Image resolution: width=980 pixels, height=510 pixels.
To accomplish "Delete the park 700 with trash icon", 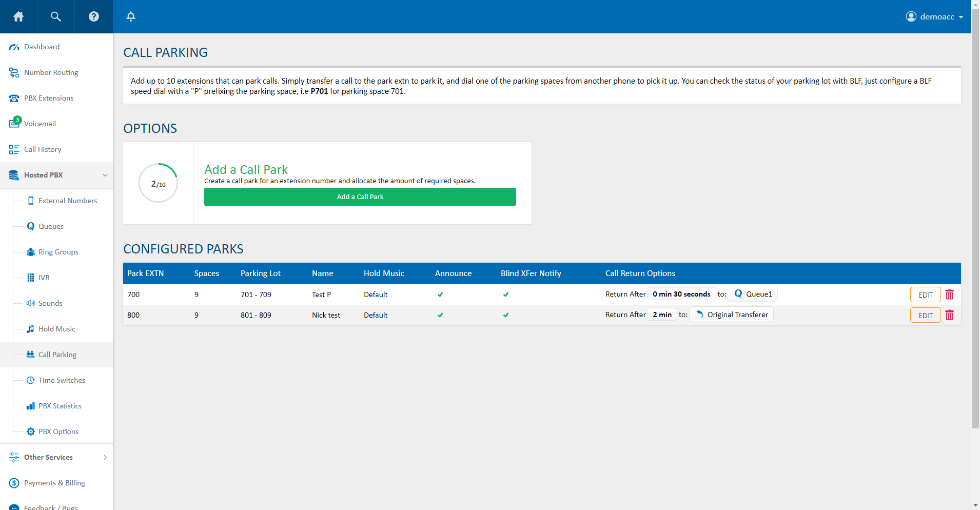I will click(x=949, y=295).
